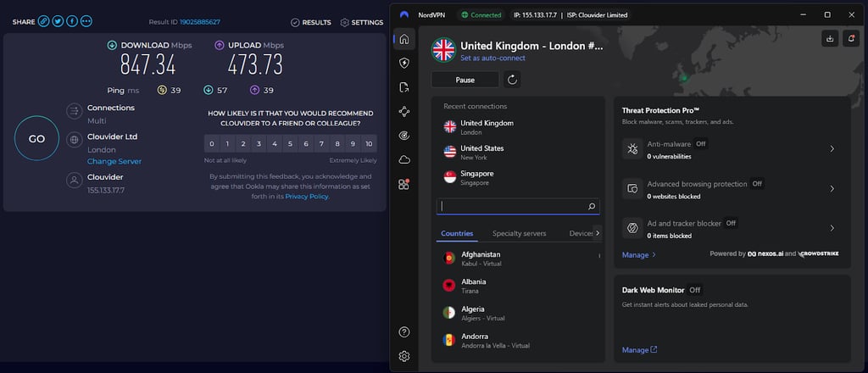Open the cloud sidebar icon
The image size is (868, 373).
coord(404,160)
